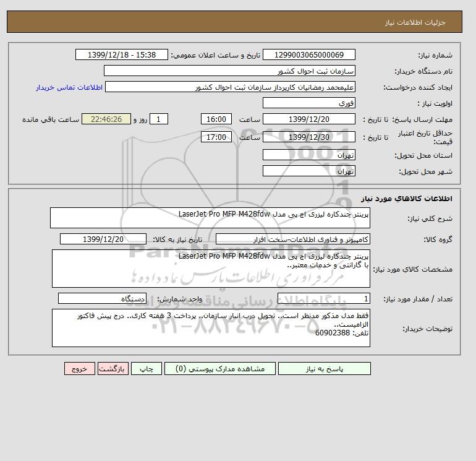The width and height of the screenshot is (476, 461).
Task: Click the countdown timer 22:46:26
Action: click(106, 119)
